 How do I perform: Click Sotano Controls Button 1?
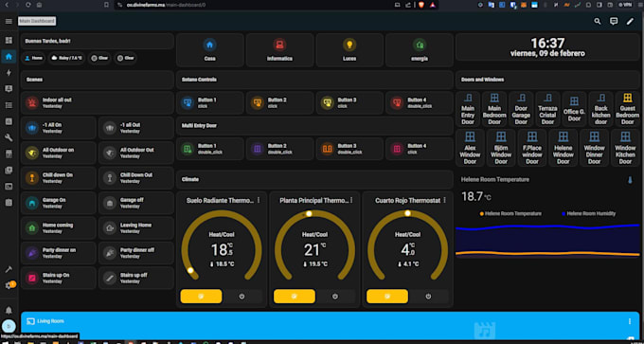click(210, 102)
